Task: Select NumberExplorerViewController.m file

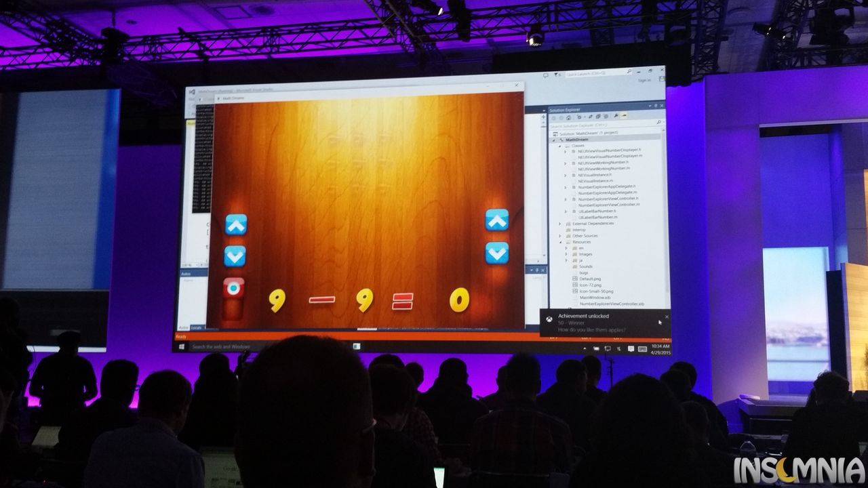Action: (609, 205)
